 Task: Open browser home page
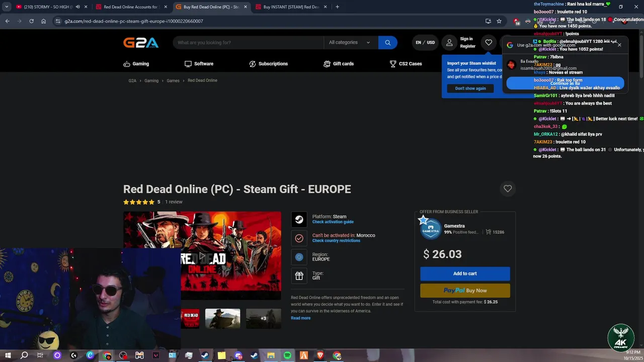(43, 21)
